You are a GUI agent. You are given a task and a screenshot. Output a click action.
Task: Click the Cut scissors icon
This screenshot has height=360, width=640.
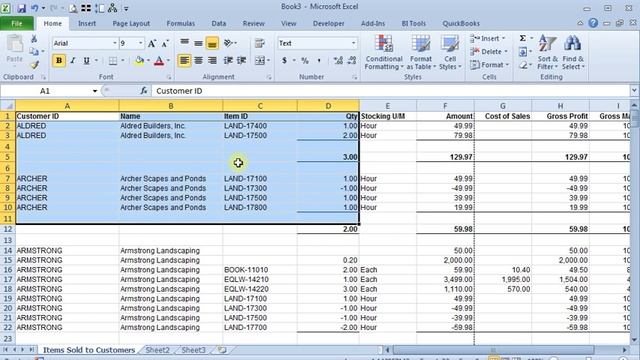34,39
